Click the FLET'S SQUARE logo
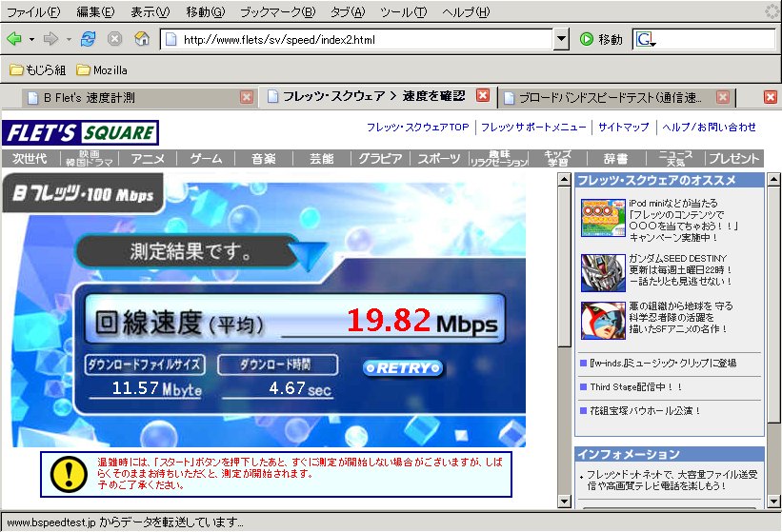 pos(81,132)
